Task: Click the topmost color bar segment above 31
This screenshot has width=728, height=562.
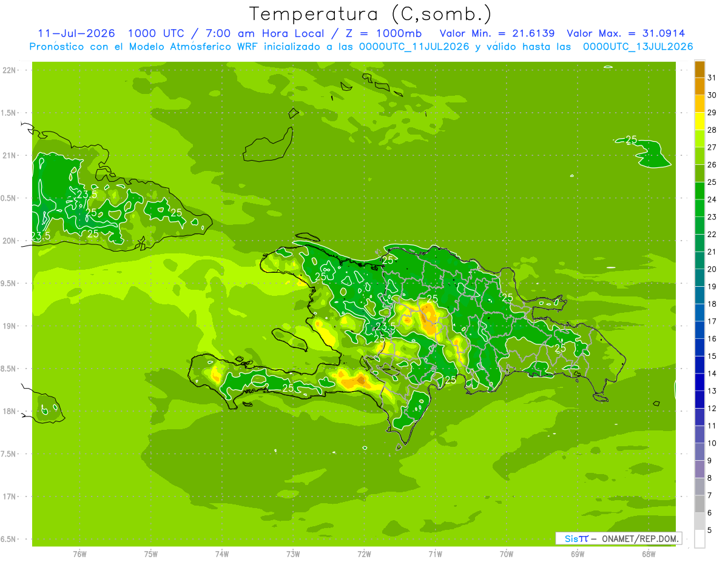Action: pyautogui.click(x=699, y=69)
